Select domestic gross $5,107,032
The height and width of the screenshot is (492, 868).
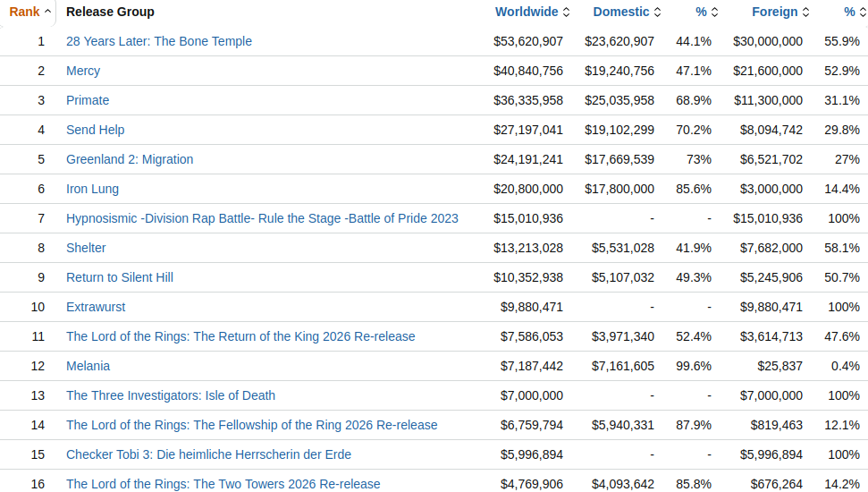coord(623,277)
